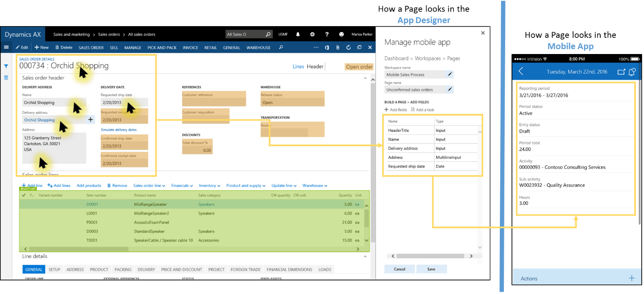Refresh the page using the refresh icon
Viewport: 644px width, 294px height.
pyautogui.click(x=348, y=47)
